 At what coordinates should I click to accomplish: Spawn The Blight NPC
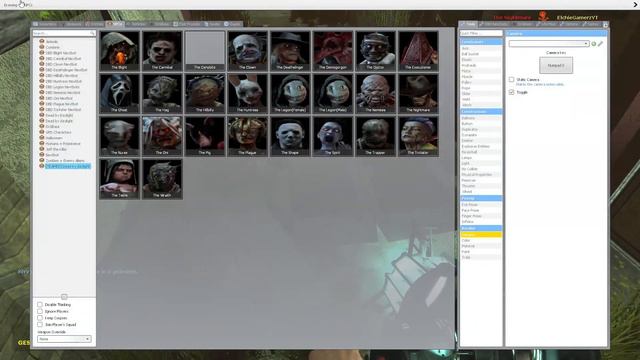click(x=119, y=51)
